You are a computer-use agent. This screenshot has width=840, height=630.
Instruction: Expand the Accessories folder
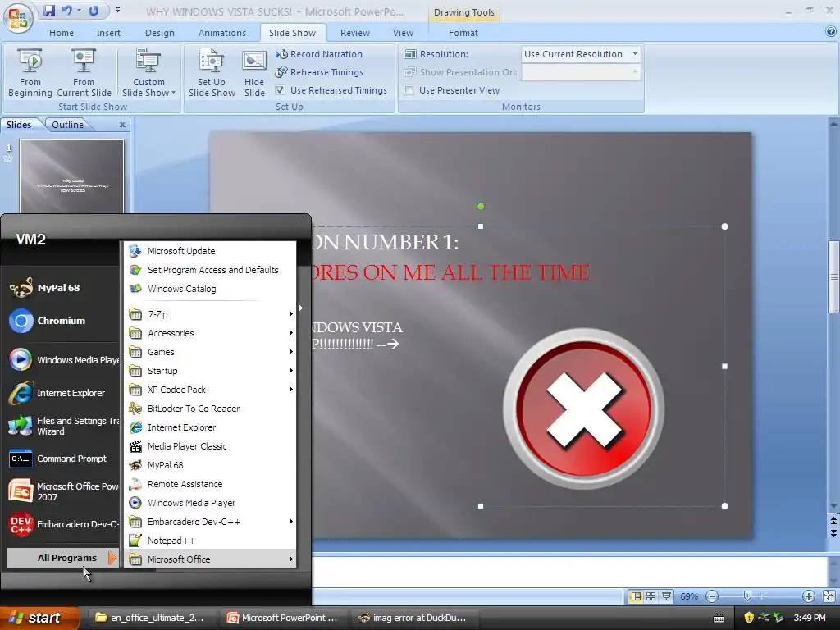pos(211,333)
